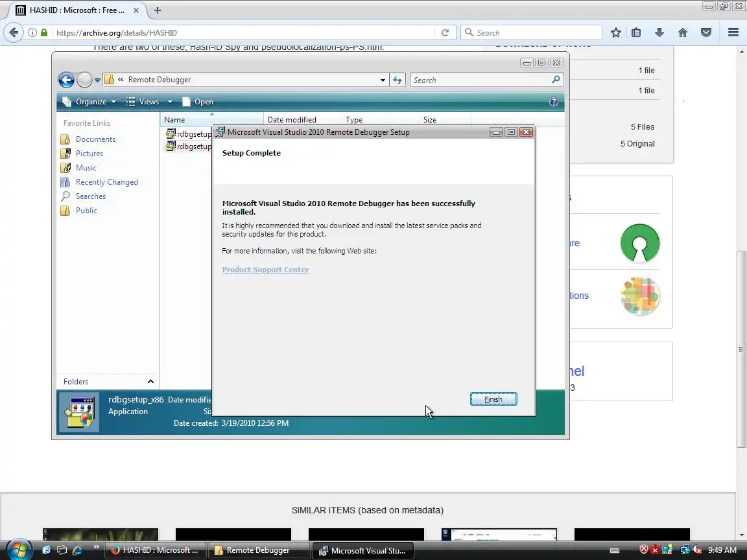This screenshot has height=560, width=747.
Task: Select the second rdbgsetup file
Action: 189,146
